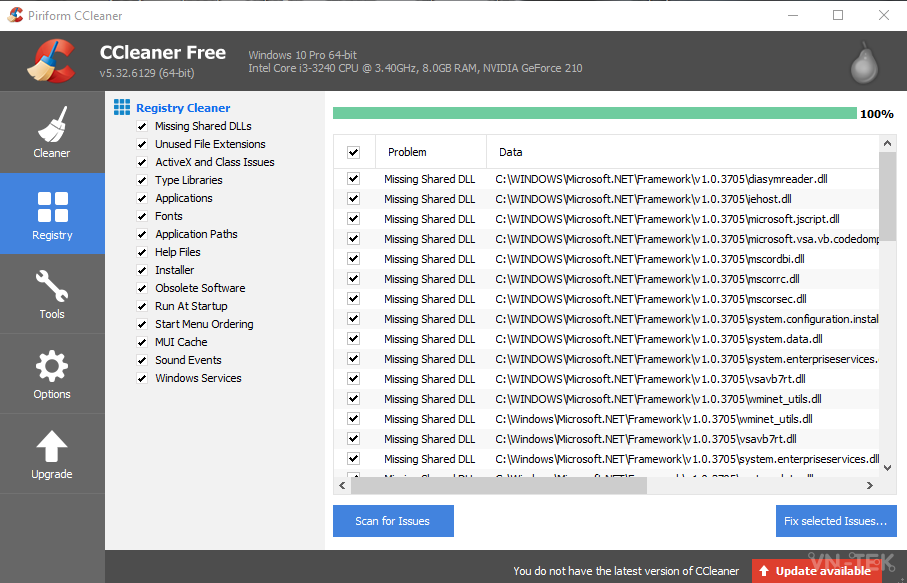
Task: Disable ActiveX and Class Issues checkbox
Action: pos(142,162)
